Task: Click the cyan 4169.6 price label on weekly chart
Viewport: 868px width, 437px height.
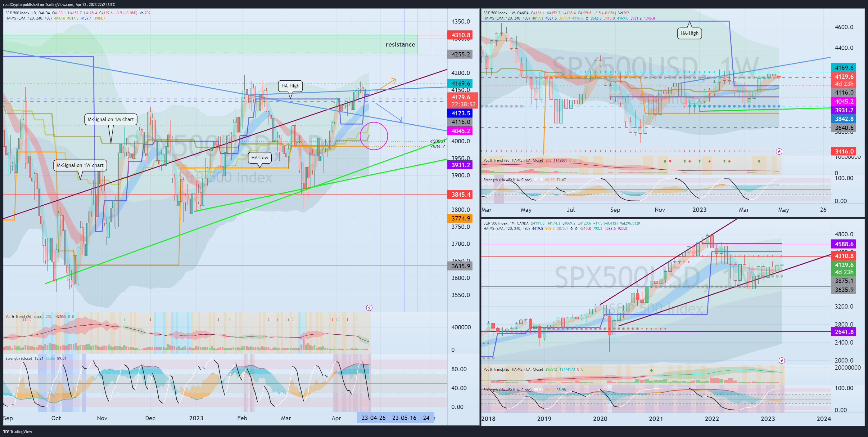Action: click(844, 68)
